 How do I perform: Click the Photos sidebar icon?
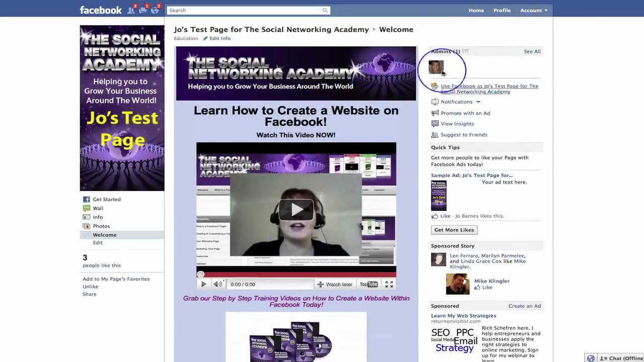point(87,226)
